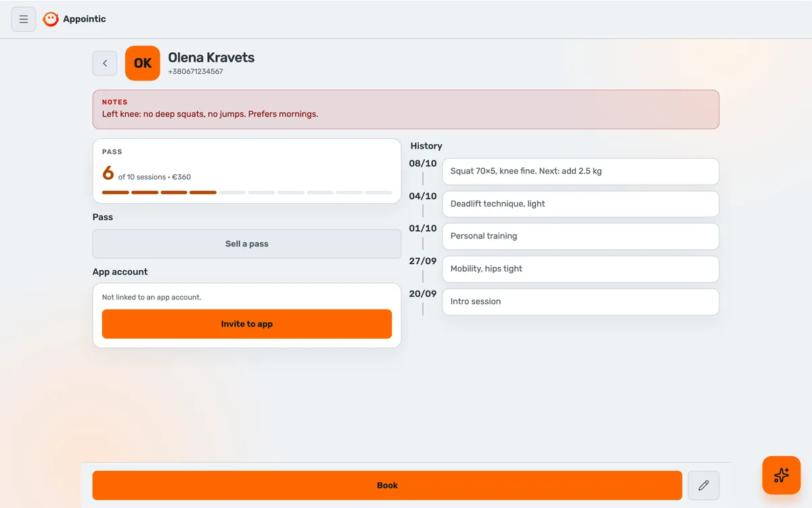Image resolution: width=812 pixels, height=508 pixels.
Task: Click the large 6 sessions count
Action: coord(108,173)
